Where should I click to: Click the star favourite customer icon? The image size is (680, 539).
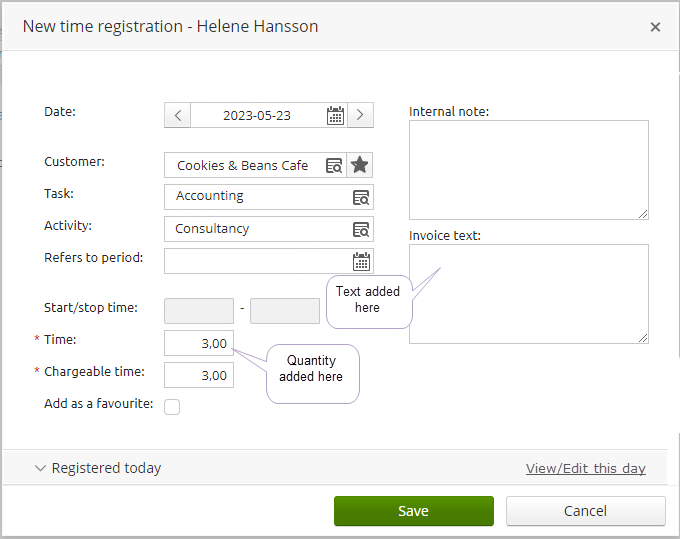360,165
